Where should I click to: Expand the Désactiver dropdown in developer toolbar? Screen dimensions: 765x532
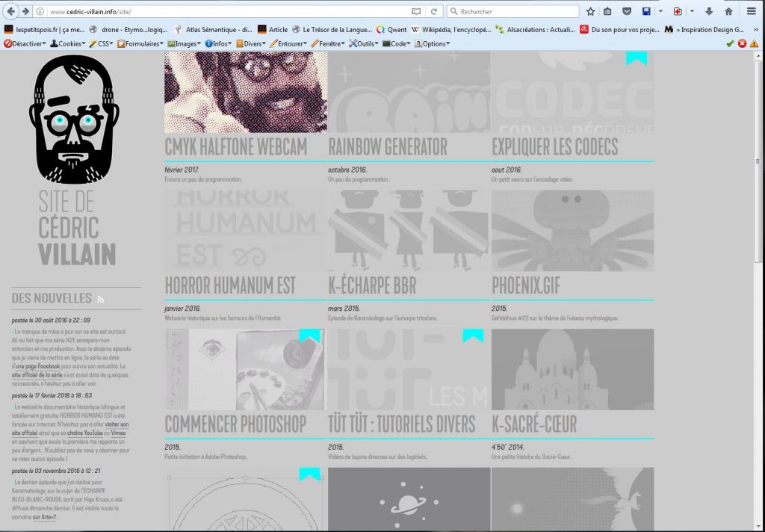(x=25, y=43)
